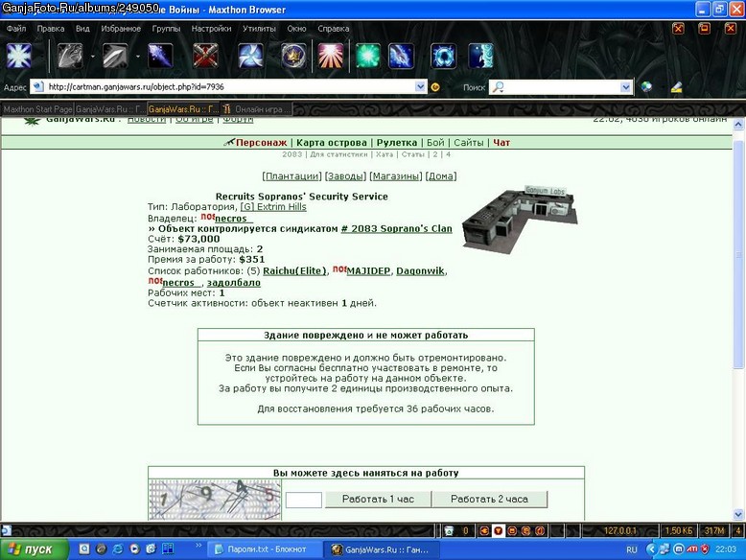Open the # 2083 Soprano's Clan link
The image size is (746, 560).
396,228
